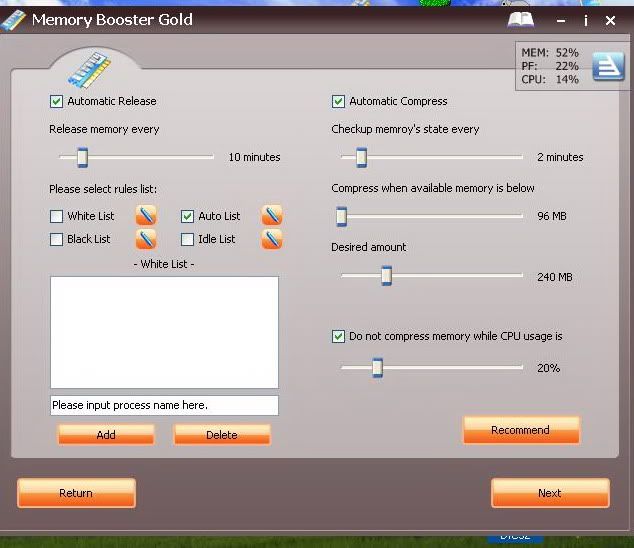Minimize the Memory Booster Gold window

(x=561, y=21)
